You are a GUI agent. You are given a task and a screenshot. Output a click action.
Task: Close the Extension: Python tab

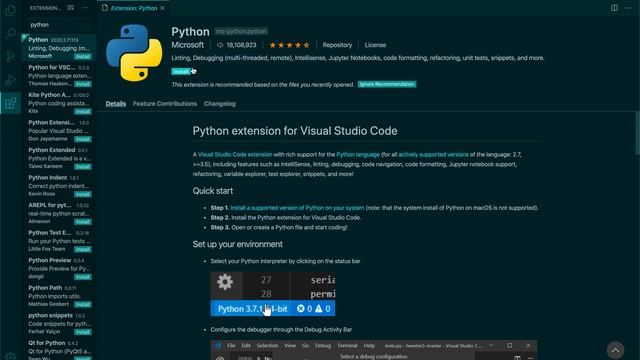[162, 8]
